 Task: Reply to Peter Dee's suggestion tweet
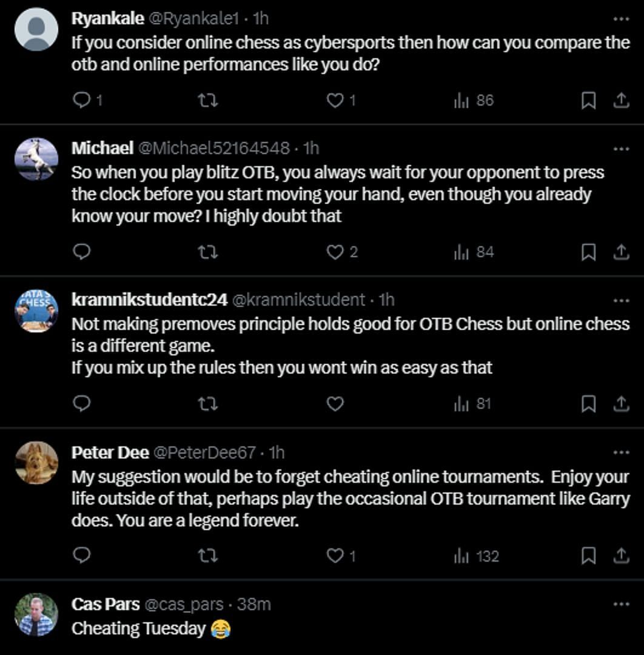click(x=81, y=556)
